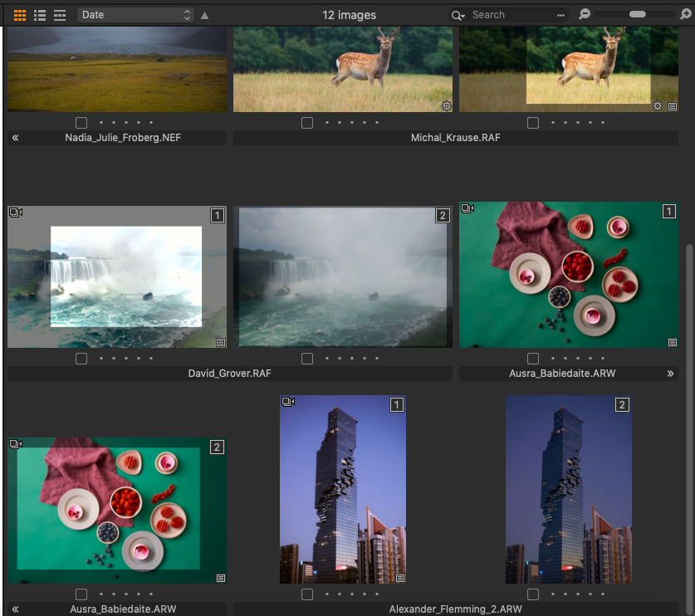The image size is (695, 616).
Task: Open the Date sort dropdown
Action: click(135, 14)
